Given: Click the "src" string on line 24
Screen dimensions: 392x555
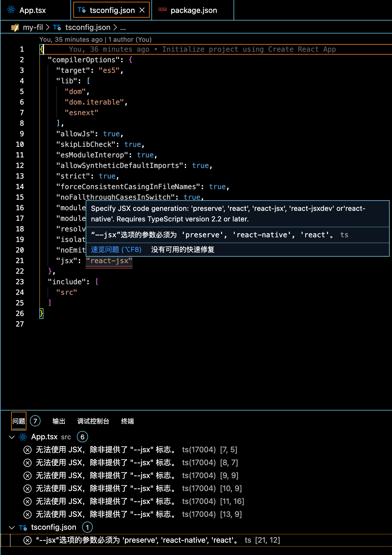Looking at the screenshot, I should click(67, 292).
